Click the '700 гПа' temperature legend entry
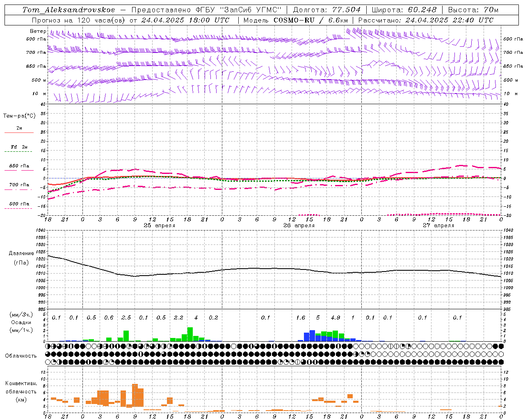 pos(19,185)
